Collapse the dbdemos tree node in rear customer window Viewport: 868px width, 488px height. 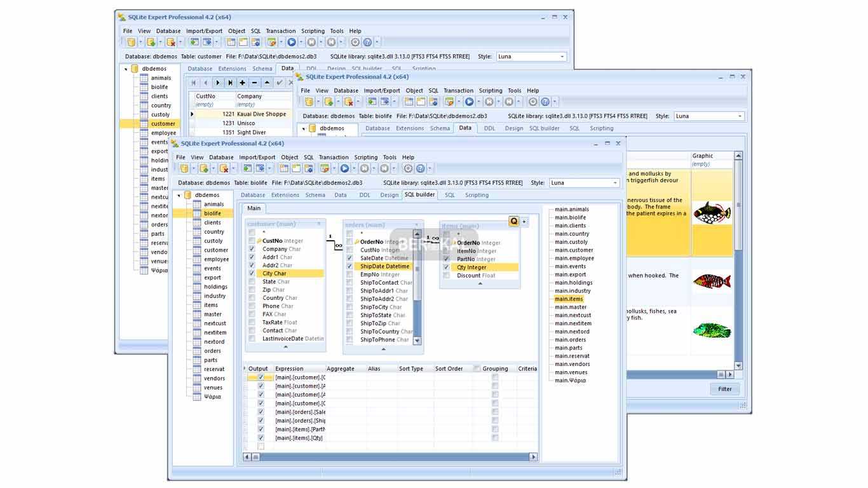(x=126, y=69)
